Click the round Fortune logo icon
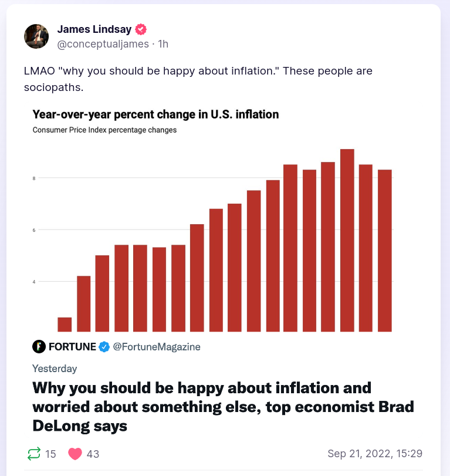 coord(39,346)
